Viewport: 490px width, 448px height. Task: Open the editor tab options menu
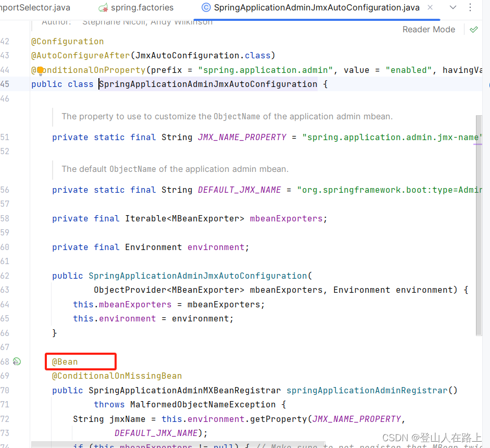tap(470, 7)
